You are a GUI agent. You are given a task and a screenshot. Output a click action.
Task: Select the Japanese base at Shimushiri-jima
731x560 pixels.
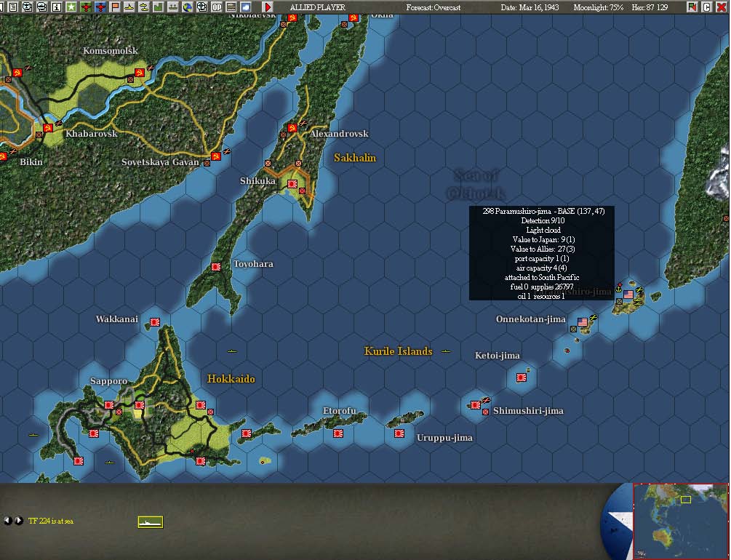tap(476, 405)
